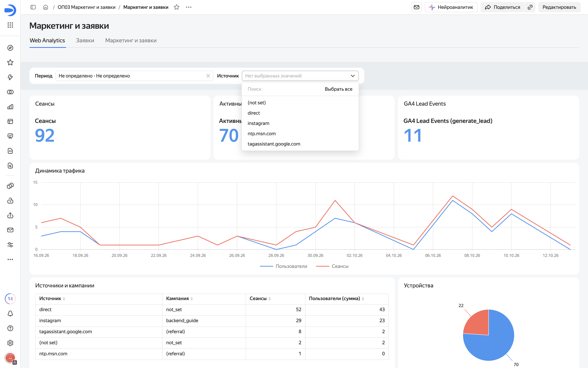Go to the home icon in breadcrumbs
The width and height of the screenshot is (588, 368).
pyautogui.click(x=45, y=7)
